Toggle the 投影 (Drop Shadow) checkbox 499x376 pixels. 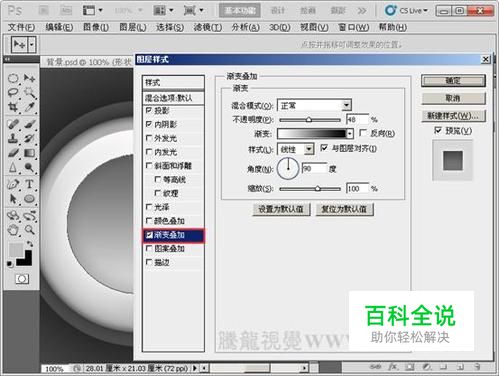point(149,110)
